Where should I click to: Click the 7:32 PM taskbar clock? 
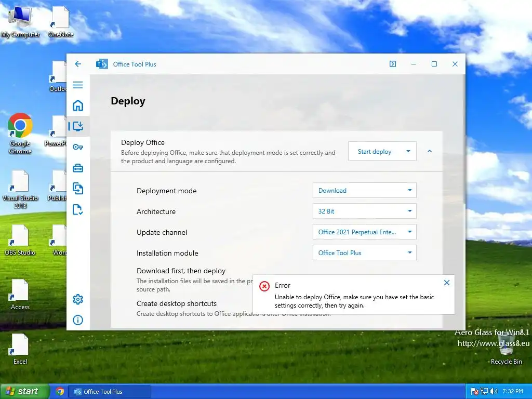click(513, 392)
